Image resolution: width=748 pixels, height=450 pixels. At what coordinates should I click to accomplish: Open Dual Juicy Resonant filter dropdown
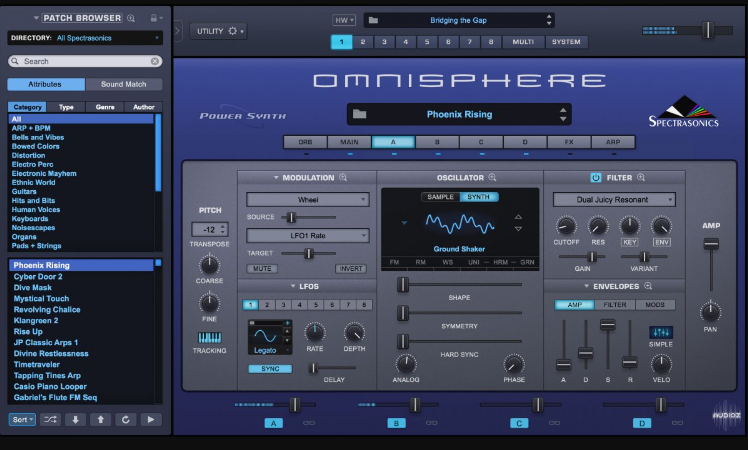click(x=614, y=199)
